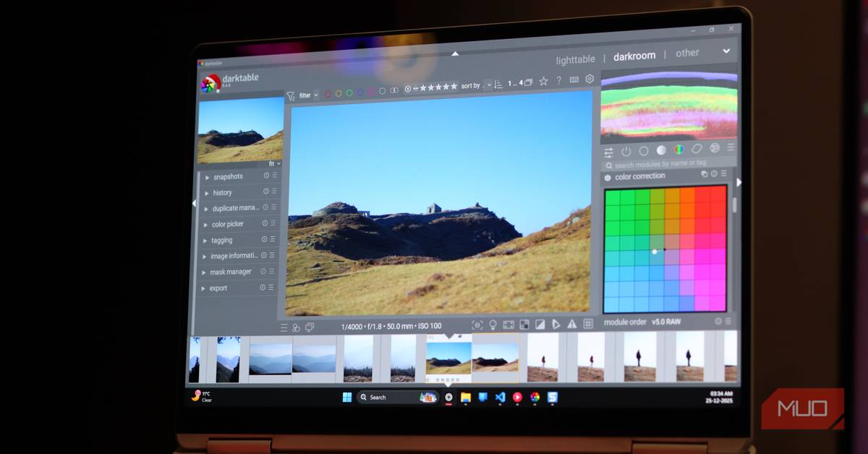868x454 pixels.
Task: Expand the snapshots panel
Action: click(x=207, y=177)
